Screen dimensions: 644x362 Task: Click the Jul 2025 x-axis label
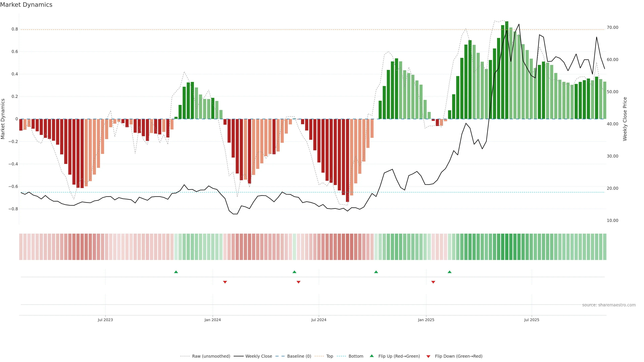pyautogui.click(x=532, y=320)
